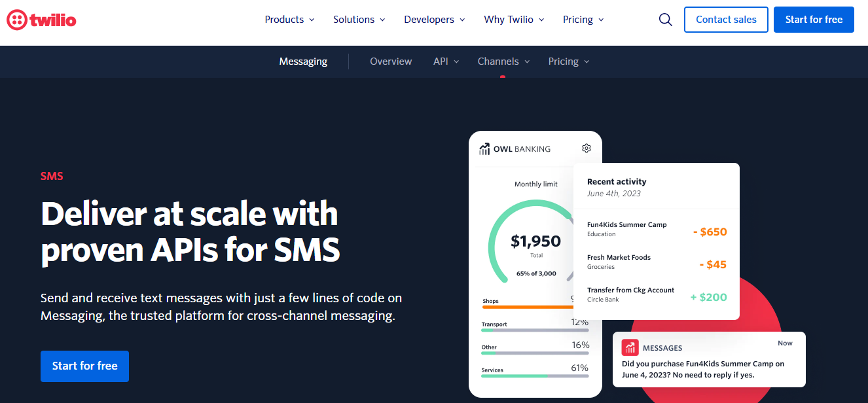Open the API submenu
868x403 pixels.
[x=446, y=61]
